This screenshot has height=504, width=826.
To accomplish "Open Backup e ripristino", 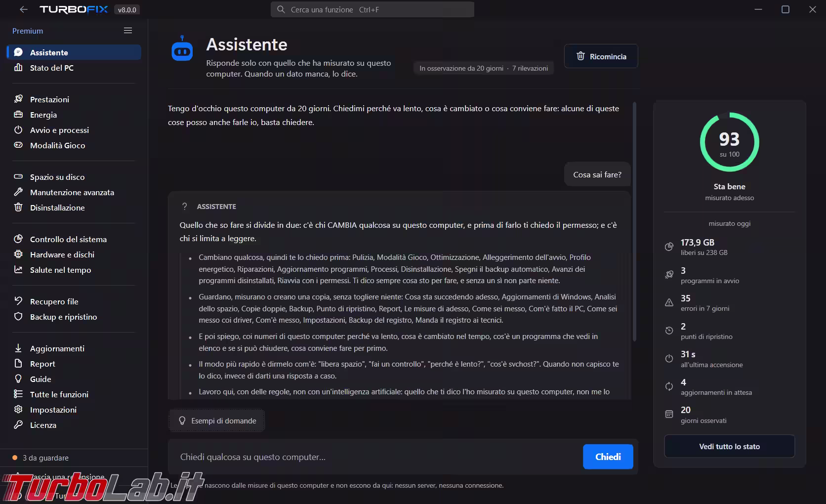I will point(74,317).
